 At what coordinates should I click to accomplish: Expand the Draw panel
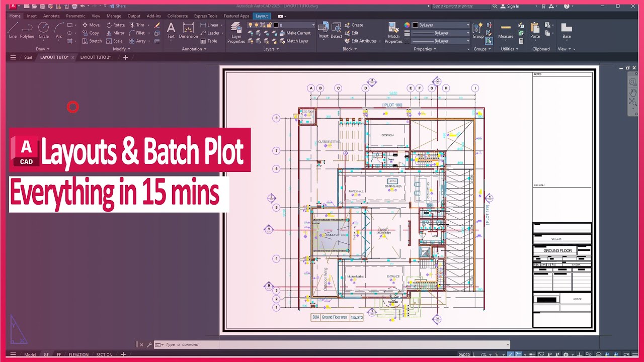click(43, 49)
